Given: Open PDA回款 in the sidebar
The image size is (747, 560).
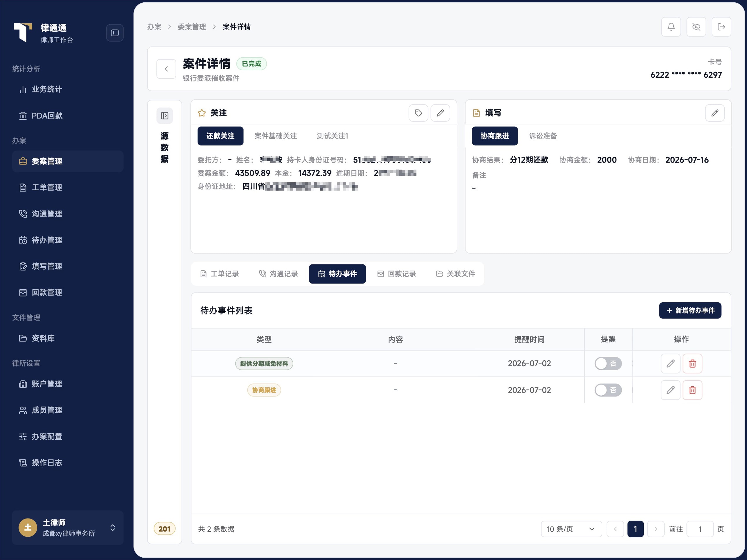Looking at the screenshot, I should [68, 116].
